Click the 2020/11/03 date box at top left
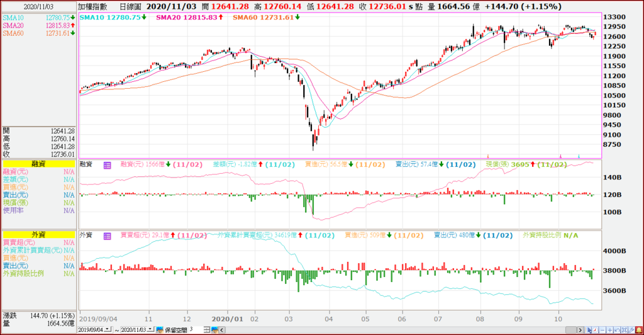 (x=38, y=6)
